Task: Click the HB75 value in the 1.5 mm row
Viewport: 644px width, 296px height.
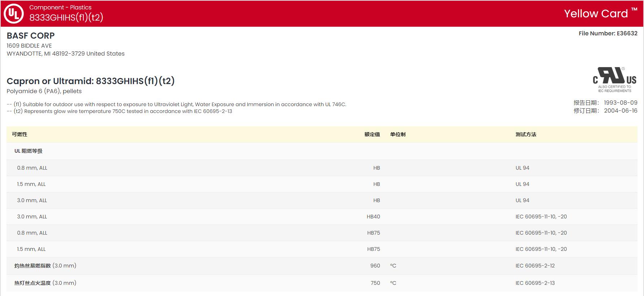Action: [x=374, y=249]
